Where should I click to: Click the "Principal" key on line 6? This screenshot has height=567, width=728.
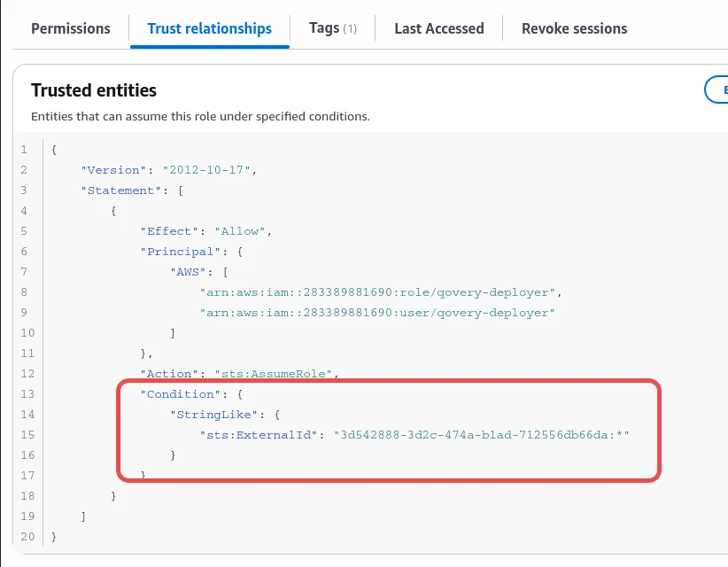pyautogui.click(x=181, y=252)
